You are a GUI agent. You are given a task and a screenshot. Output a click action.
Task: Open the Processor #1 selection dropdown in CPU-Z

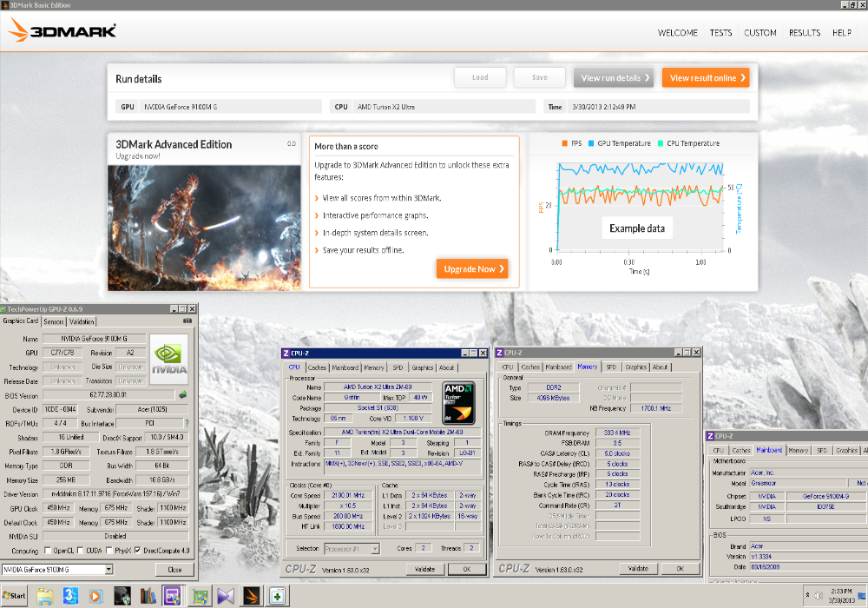click(x=375, y=549)
